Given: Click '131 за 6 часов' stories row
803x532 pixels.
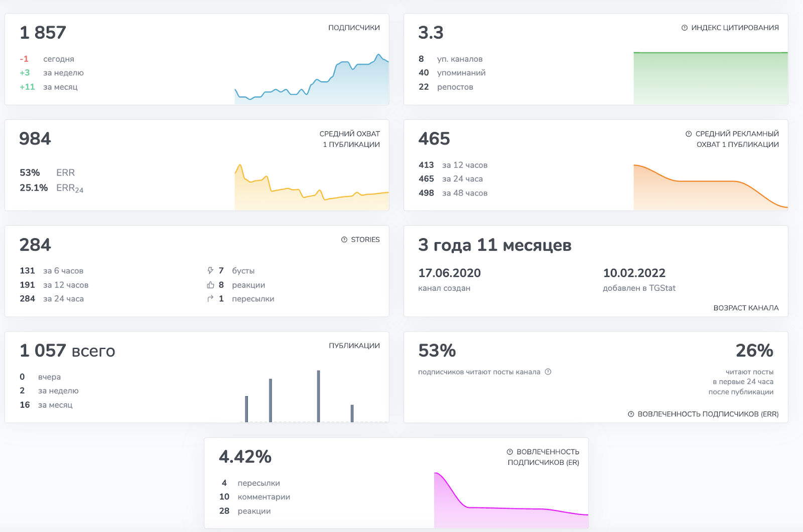Looking at the screenshot, I should point(52,271).
